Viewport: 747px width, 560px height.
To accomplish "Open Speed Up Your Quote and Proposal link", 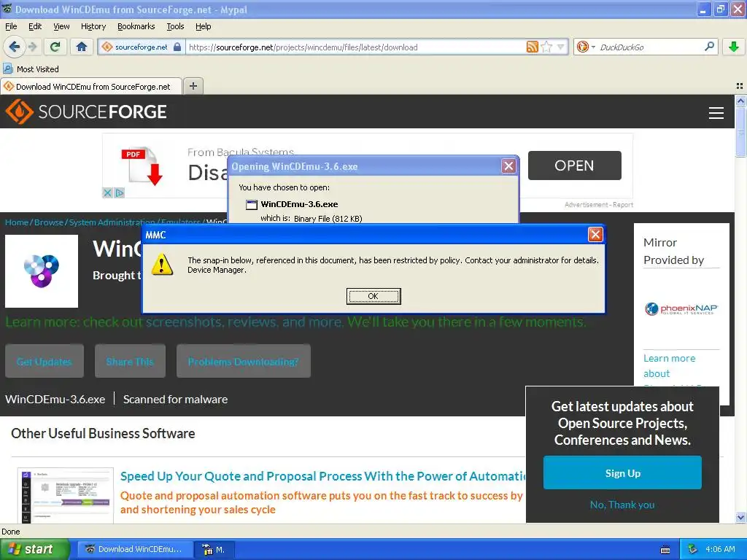I will pos(322,476).
